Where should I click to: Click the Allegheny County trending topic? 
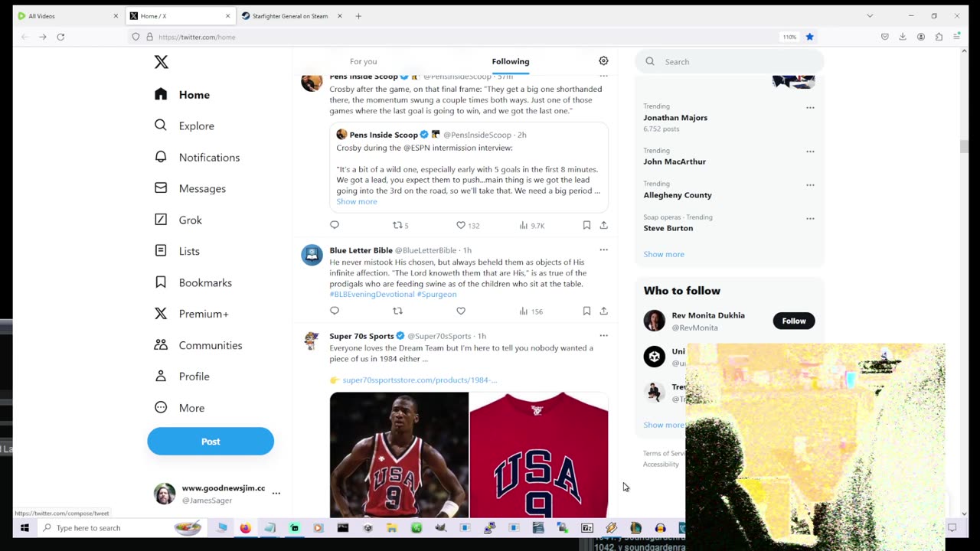678,195
